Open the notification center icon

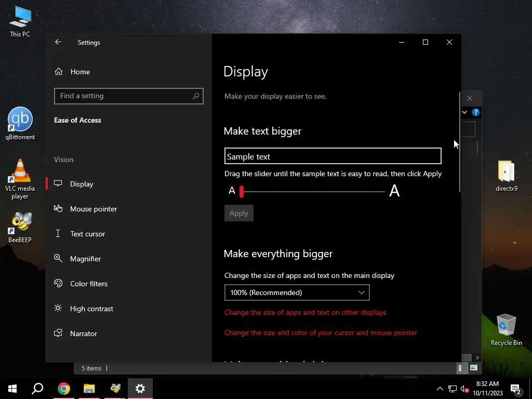516,389
